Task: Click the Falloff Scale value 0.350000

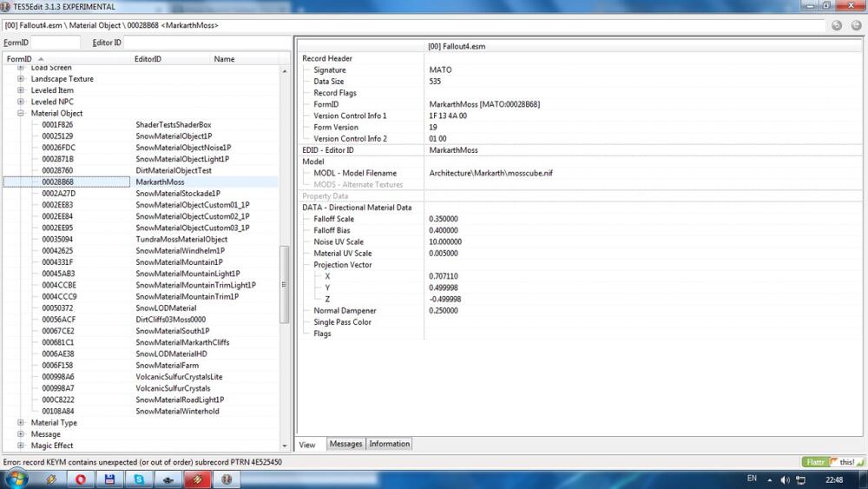Action: coord(444,219)
